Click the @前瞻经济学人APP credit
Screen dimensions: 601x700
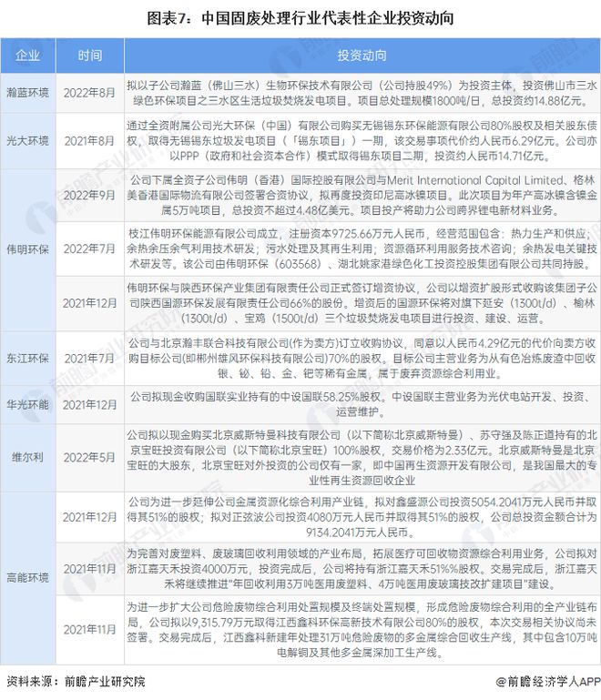click(x=548, y=682)
